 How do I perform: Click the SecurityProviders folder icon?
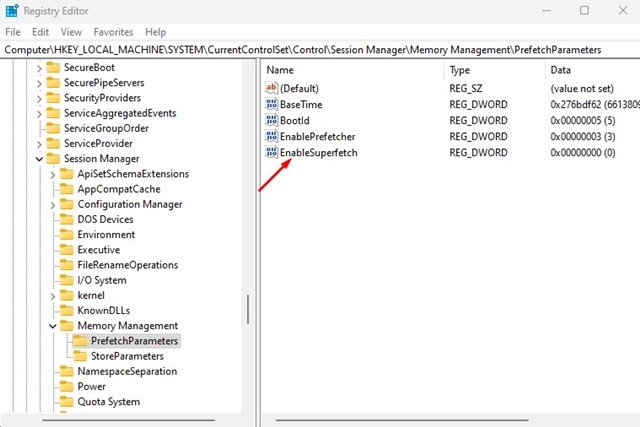[53, 98]
